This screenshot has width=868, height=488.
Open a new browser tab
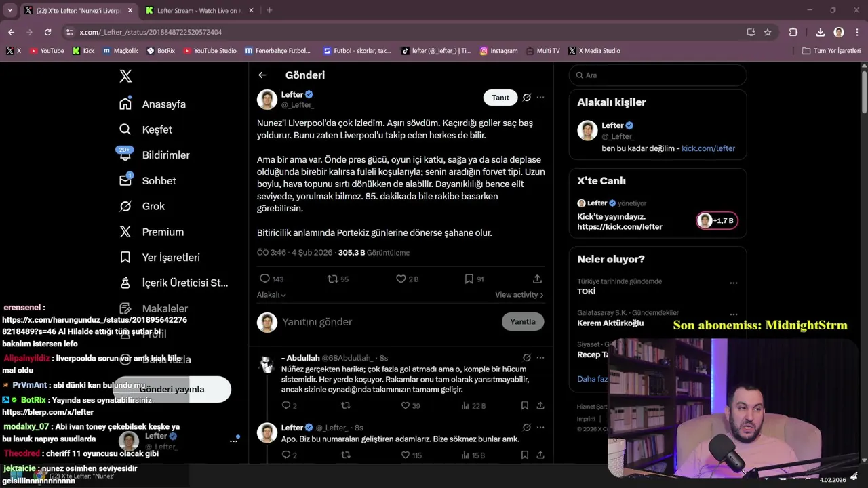click(269, 11)
